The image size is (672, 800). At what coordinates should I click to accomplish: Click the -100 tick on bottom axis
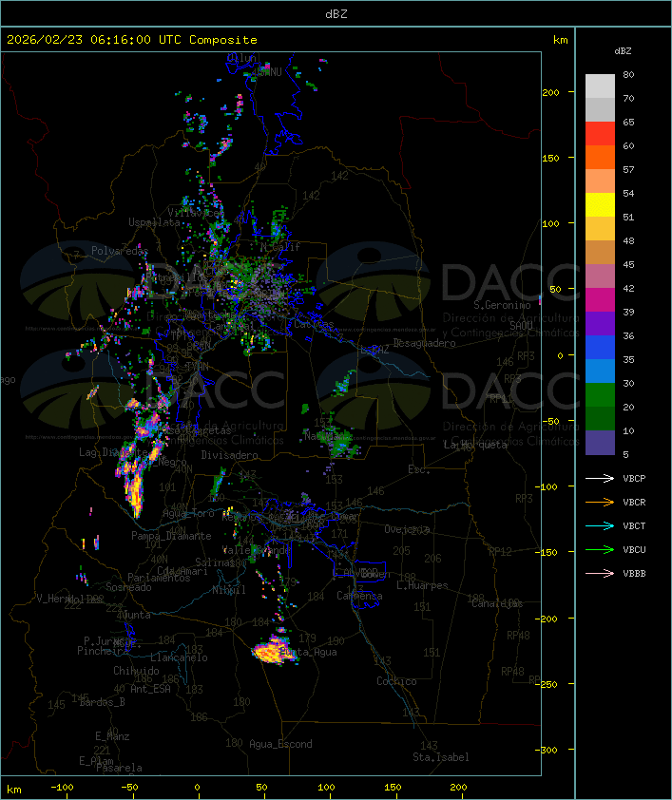(x=62, y=788)
